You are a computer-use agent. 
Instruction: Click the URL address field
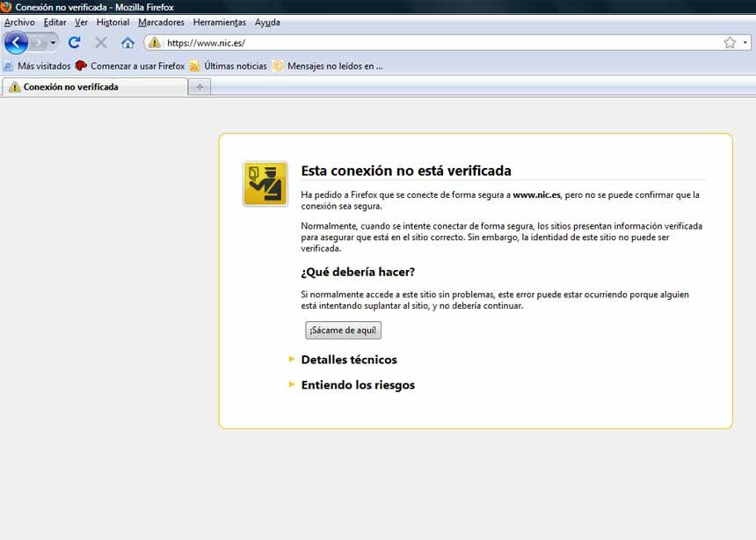[x=440, y=42]
